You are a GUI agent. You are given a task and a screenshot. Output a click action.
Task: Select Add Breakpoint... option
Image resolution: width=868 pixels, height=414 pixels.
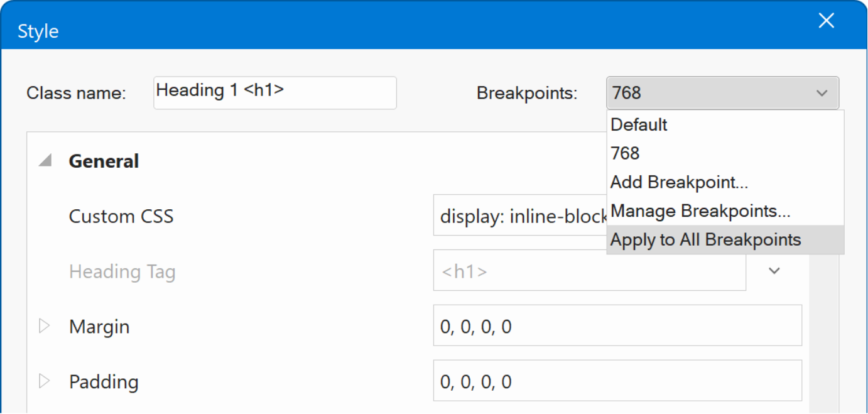pyautogui.click(x=679, y=182)
